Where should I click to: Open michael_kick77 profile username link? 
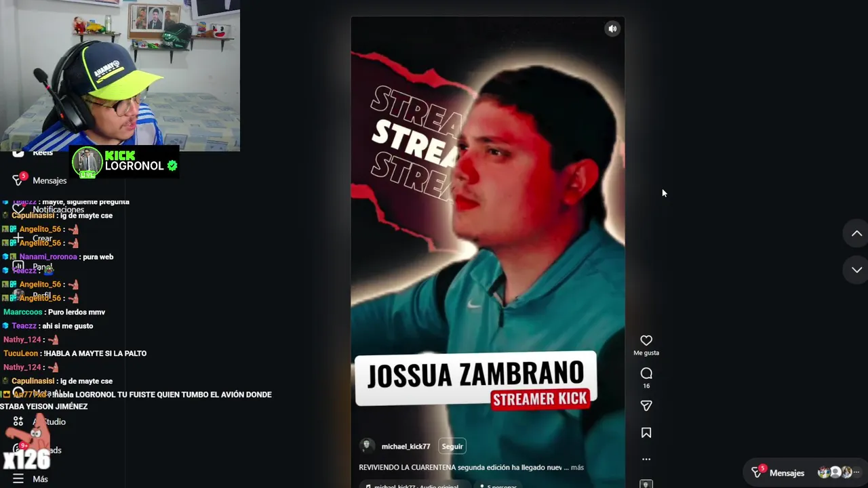pos(406,447)
